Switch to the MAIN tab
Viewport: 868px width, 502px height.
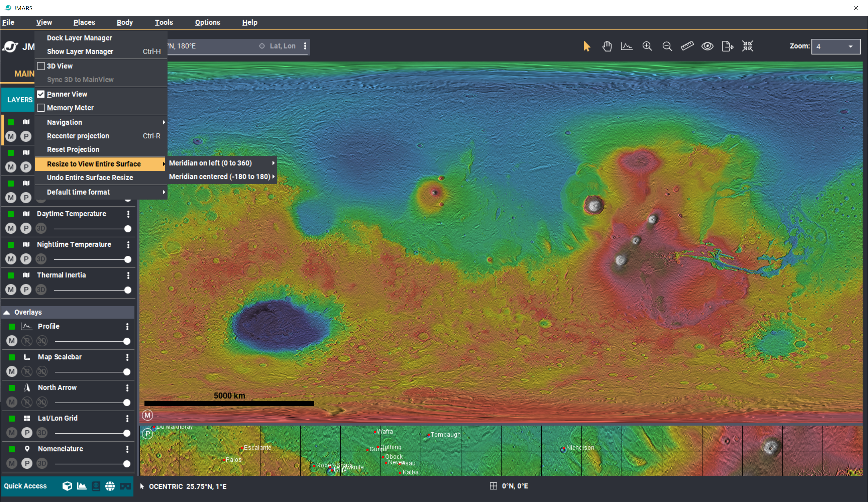[x=24, y=74]
